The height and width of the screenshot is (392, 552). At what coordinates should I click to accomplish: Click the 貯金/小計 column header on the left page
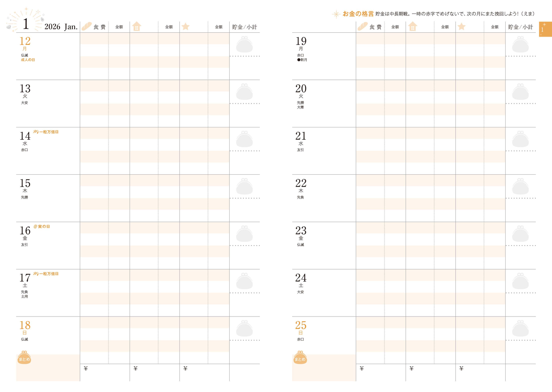(x=245, y=27)
